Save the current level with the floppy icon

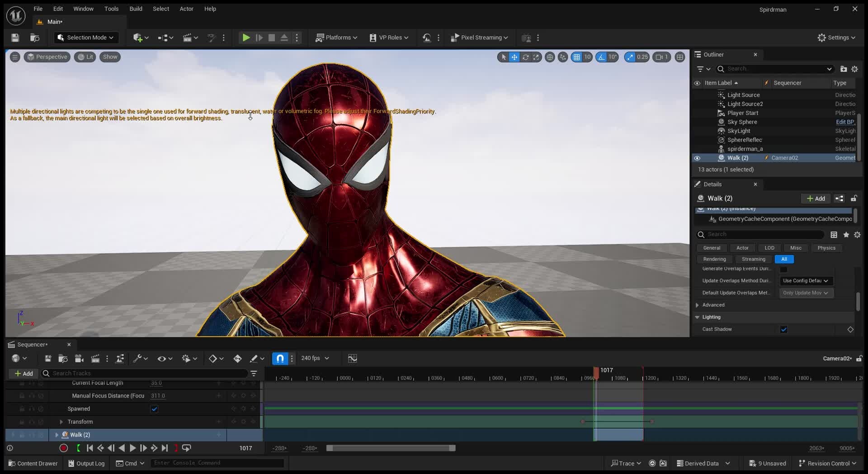(x=15, y=38)
